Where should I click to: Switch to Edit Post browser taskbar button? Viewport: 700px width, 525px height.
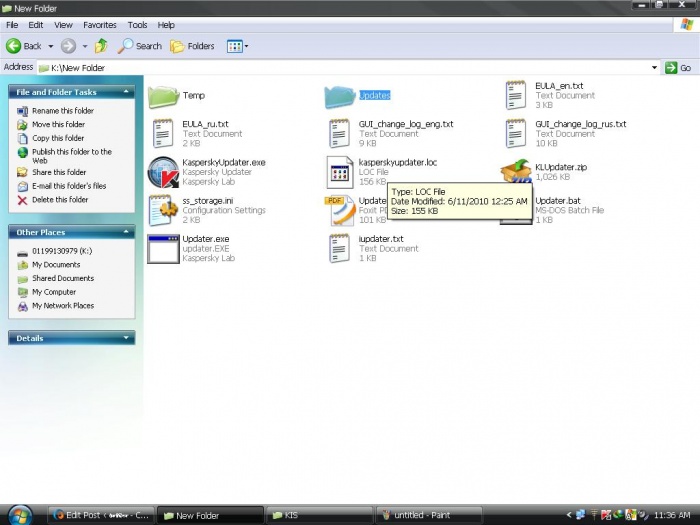[x=101, y=515]
